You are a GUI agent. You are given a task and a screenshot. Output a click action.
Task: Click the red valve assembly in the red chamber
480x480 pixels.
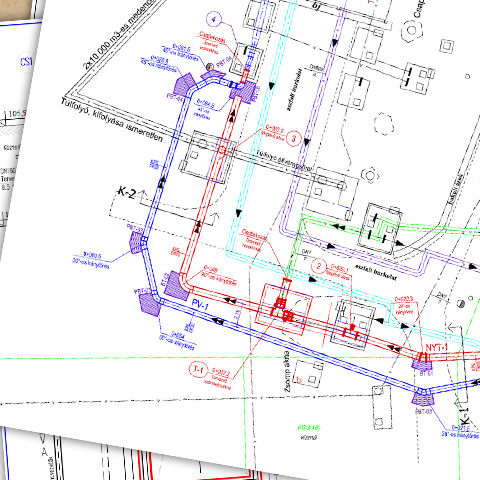(x=282, y=309)
